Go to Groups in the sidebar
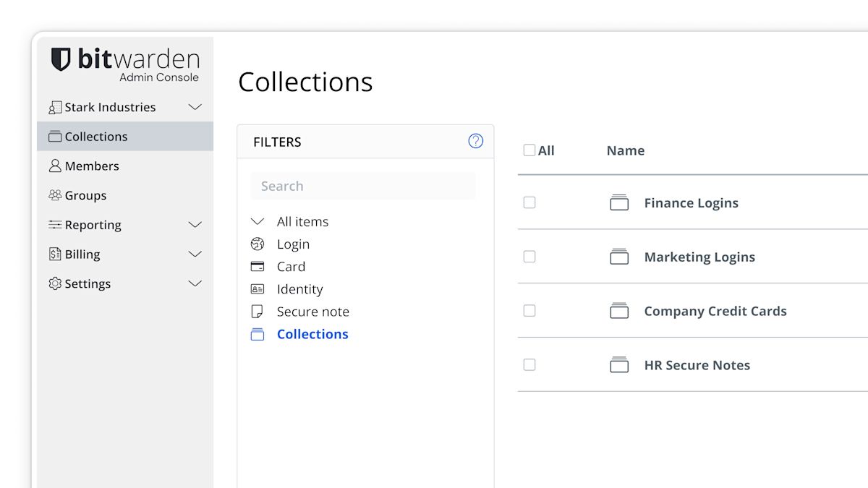Viewport: 868px width, 488px height. click(x=85, y=196)
